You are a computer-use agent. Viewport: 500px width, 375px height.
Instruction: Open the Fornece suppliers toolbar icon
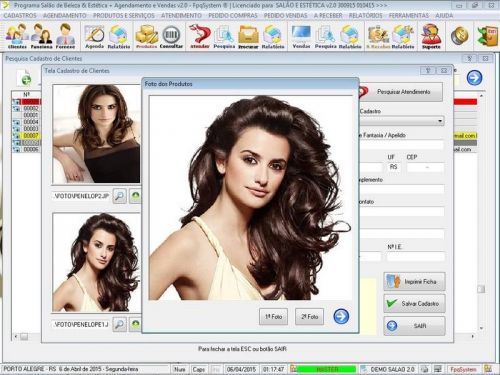tap(65, 36)
